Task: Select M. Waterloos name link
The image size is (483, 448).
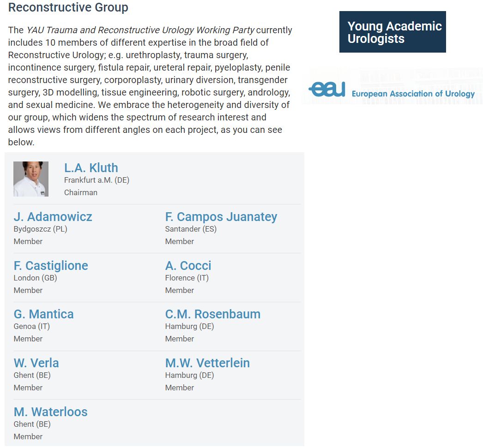Action: (51, 412)
